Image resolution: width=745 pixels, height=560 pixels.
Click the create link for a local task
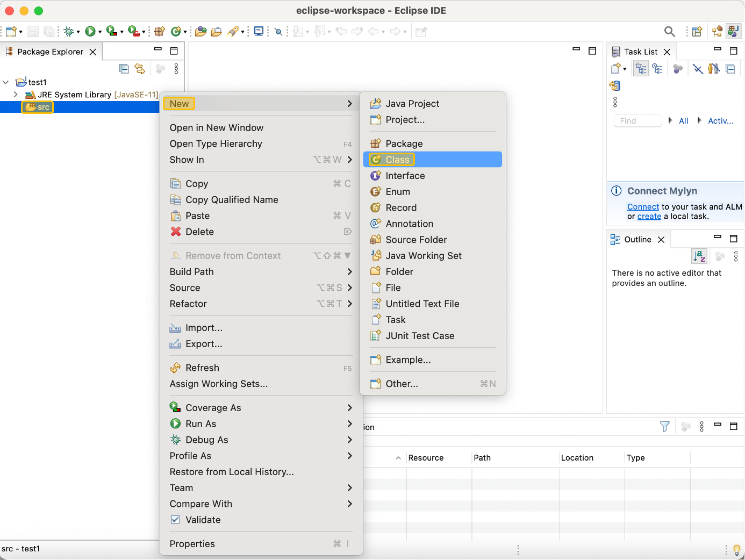coord(649,217)
